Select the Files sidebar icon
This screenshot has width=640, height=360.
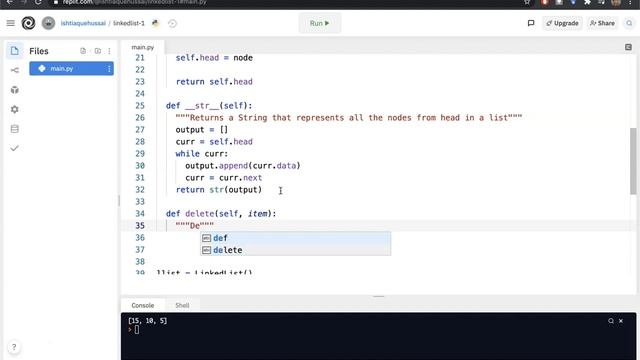point(15,51)
